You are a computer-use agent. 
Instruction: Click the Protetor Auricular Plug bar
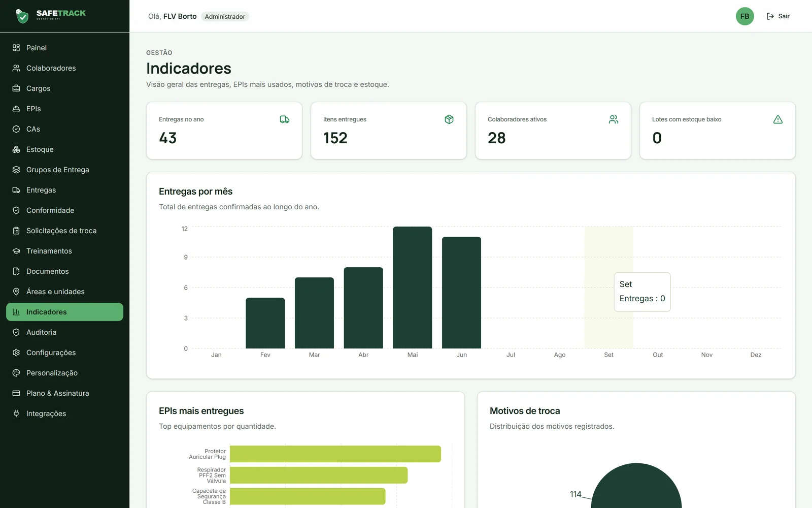(x=335, y=454)
